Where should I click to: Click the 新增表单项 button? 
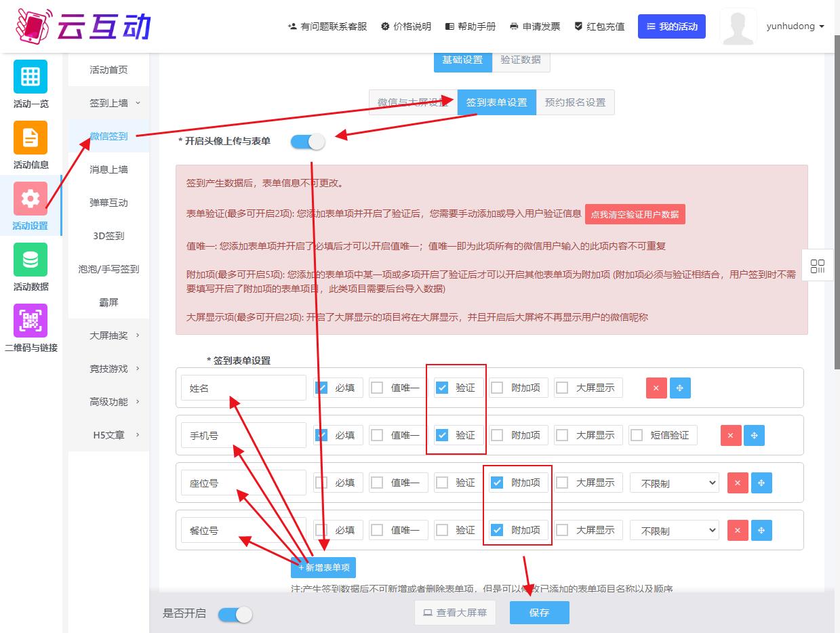323,568
